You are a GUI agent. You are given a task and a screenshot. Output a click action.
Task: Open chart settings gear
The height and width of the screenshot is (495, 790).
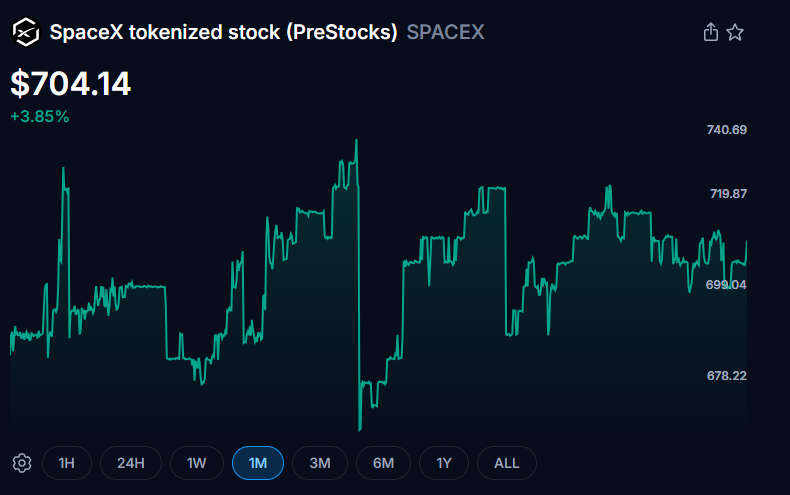coord(22,463)
